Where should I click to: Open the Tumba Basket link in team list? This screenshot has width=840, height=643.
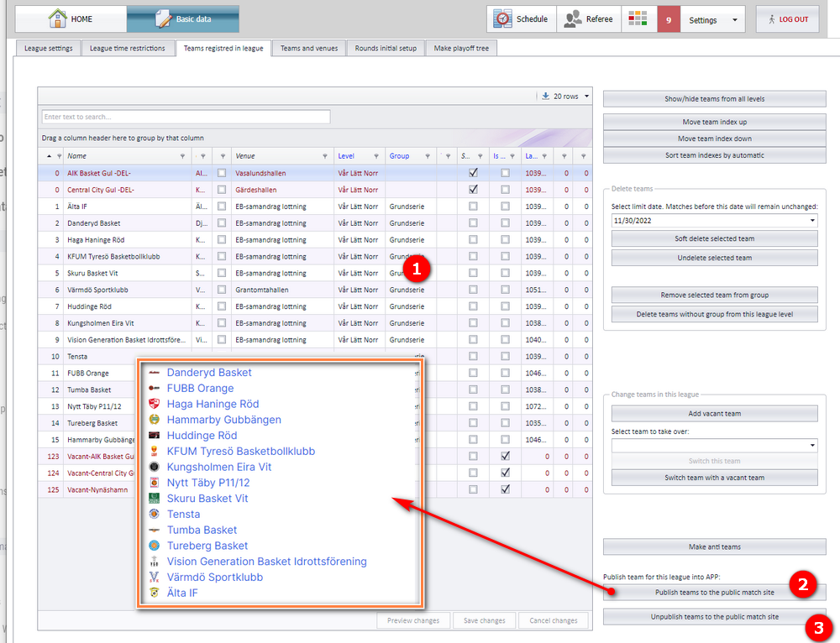(x=202, y=530)
